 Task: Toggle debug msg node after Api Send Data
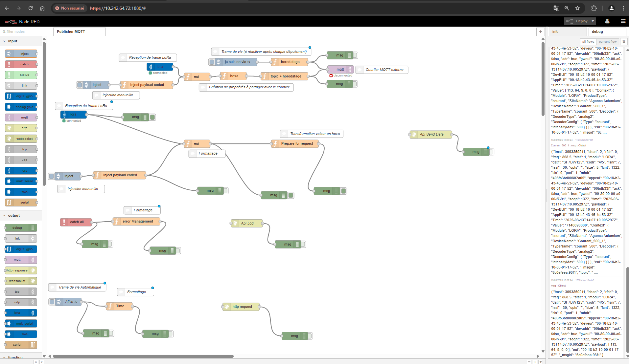492,152
